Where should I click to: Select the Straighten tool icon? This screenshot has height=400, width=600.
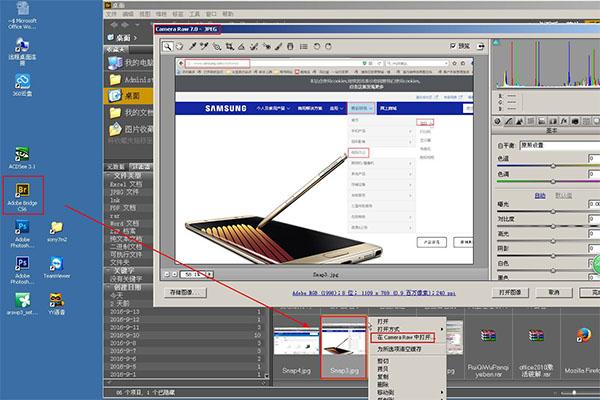tap(241, 46)
